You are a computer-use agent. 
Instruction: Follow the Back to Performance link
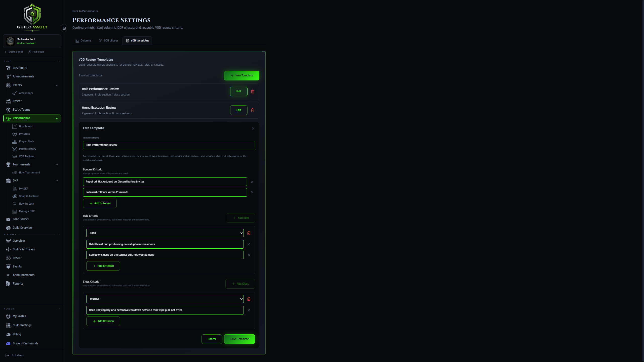(x=85, y=11)
